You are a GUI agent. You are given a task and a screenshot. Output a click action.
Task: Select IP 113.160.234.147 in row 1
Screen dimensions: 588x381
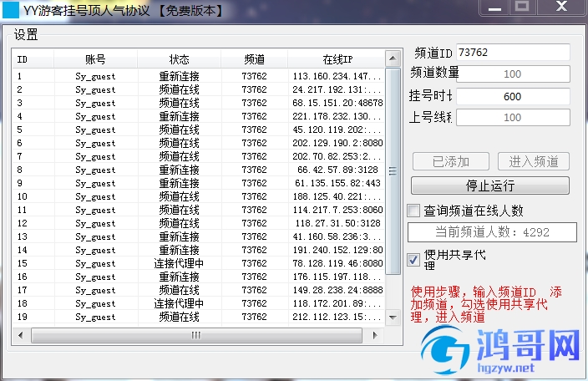(x=337, y=76)
